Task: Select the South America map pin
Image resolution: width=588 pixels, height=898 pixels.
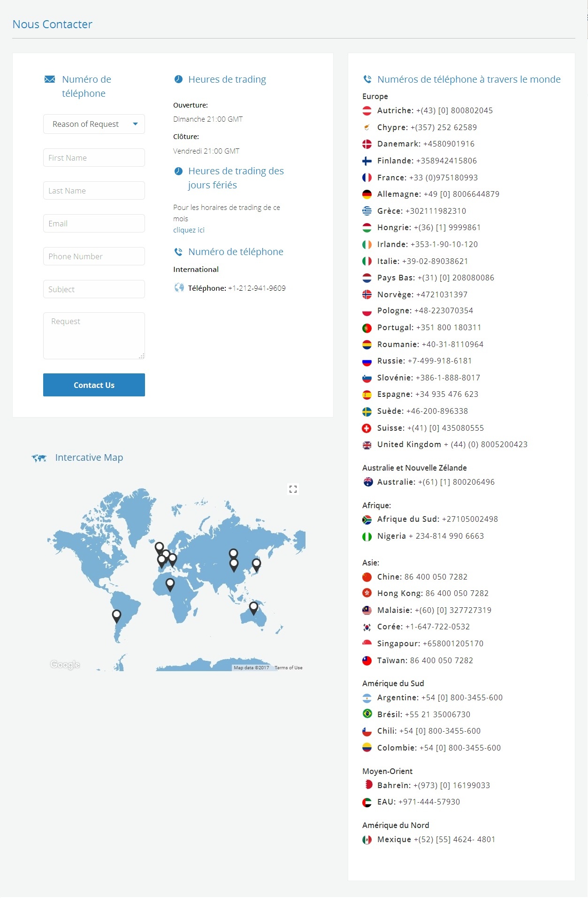Action: [116, 615]
